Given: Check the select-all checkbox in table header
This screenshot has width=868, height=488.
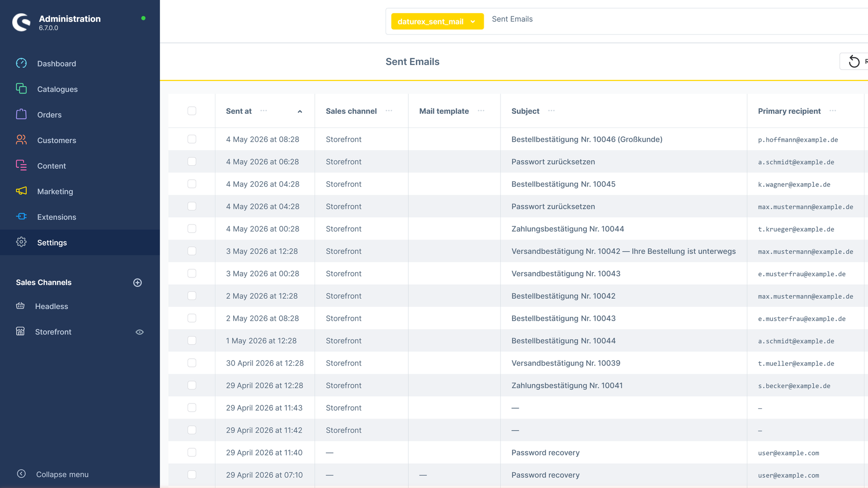Looking at the screenshot, I should (x=192, y=111).
